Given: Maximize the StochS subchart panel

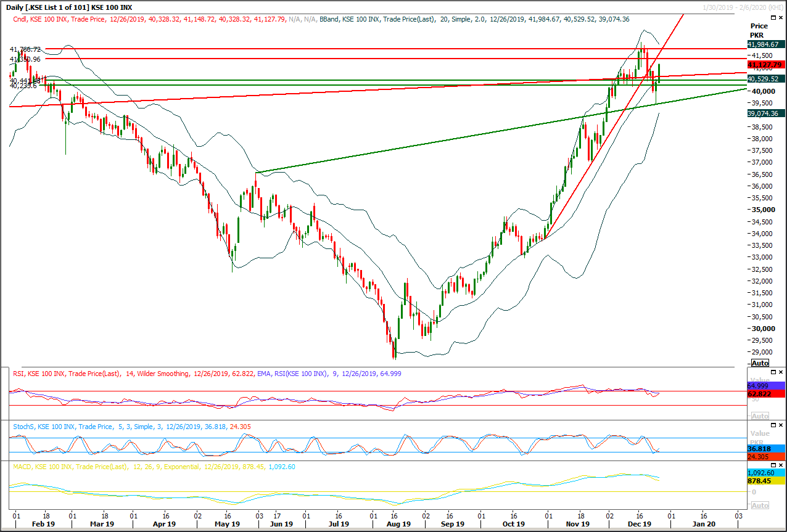Looking at the screenshot, I should point(773,425).
